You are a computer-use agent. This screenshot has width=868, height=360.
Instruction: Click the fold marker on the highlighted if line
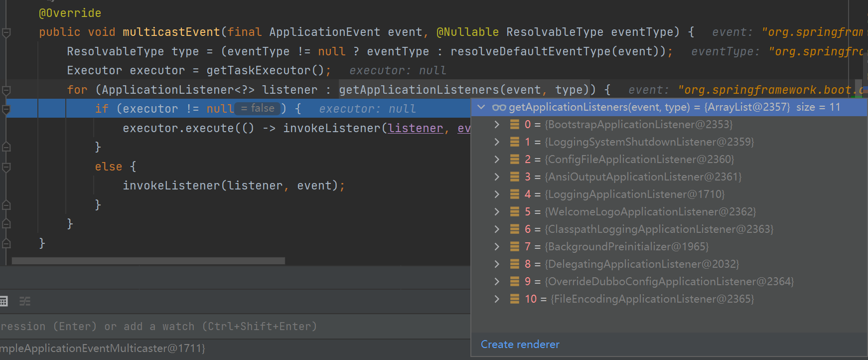[x=6, y=109]
